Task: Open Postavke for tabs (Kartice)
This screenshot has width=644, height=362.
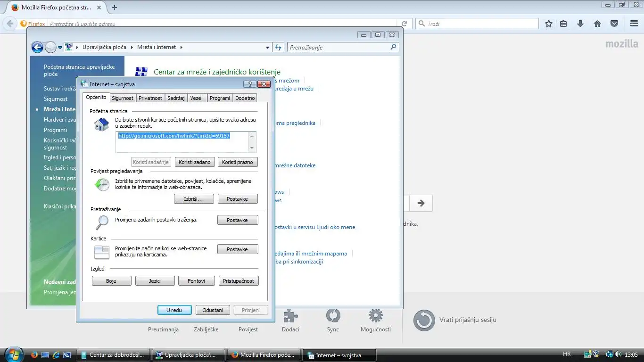Action: 237,249
